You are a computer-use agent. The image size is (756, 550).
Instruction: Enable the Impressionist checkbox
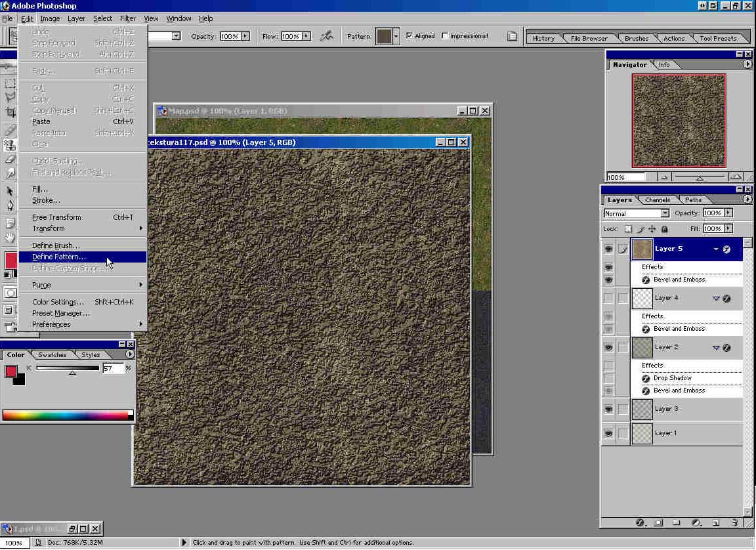click(445, 36)
